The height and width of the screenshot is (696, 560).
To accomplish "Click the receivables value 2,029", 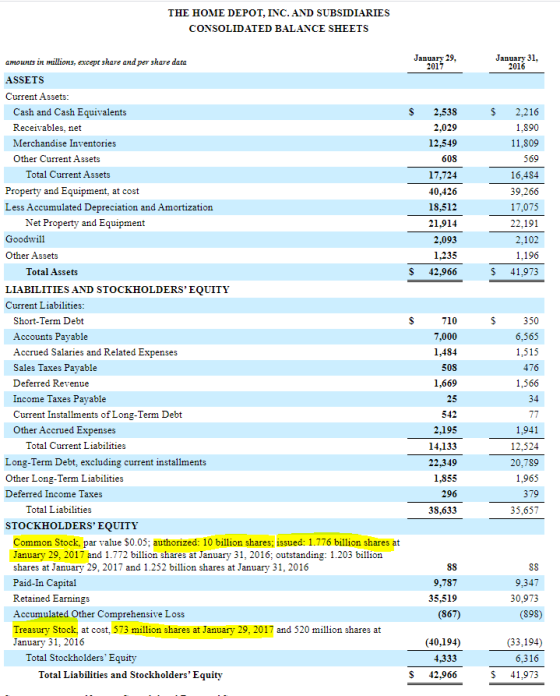I will click(x=445, y=128).
